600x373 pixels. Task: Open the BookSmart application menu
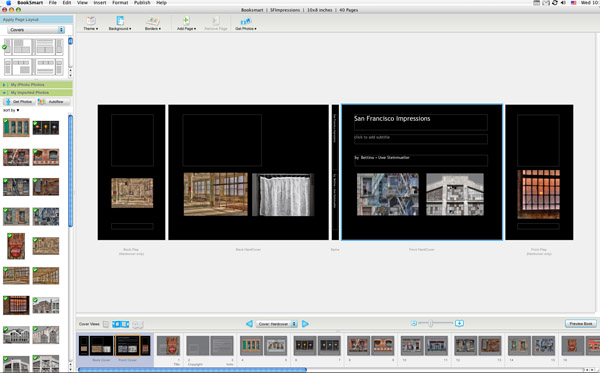30,3
